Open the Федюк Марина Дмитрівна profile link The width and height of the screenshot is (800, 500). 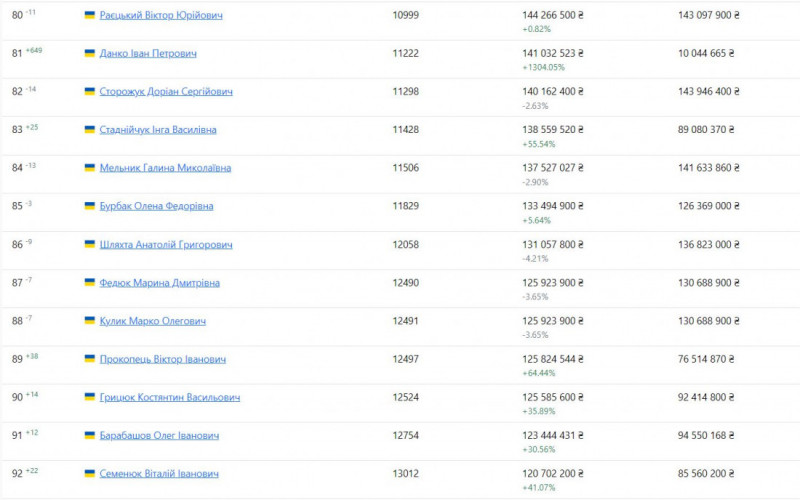coord(159,283)
